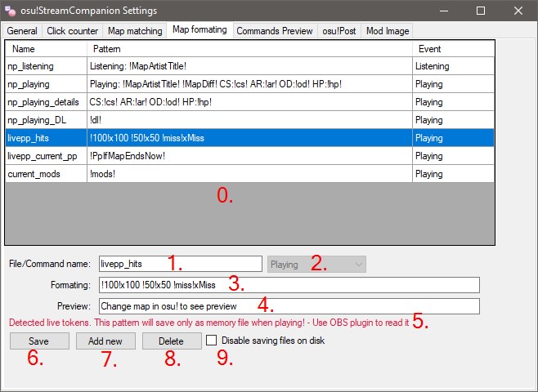Select the current_mods row
The height and width of the screenshot is (392, 538).
tap(250, 174)
